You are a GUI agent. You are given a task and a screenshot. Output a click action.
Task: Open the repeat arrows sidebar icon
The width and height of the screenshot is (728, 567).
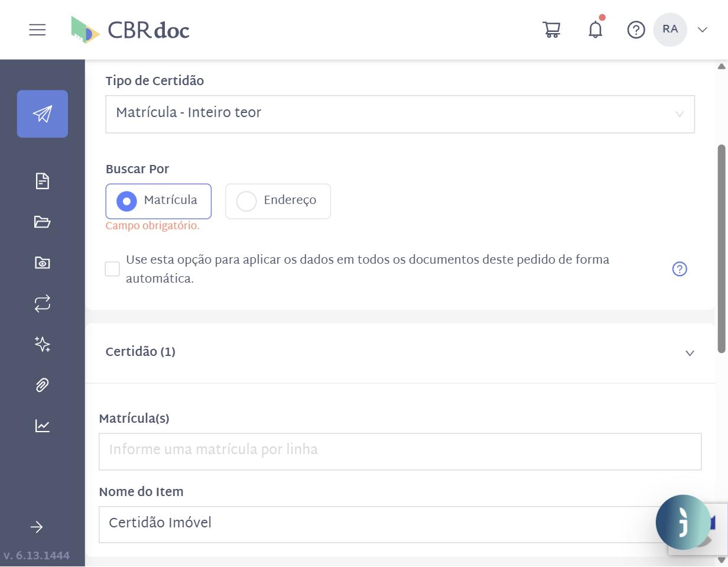pos(42,303)
